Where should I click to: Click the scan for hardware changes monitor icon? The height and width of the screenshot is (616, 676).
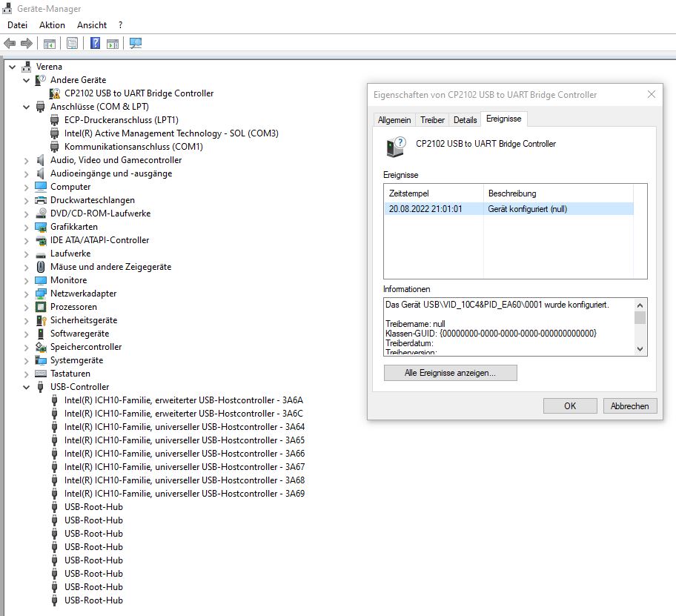pyautogui.click(x=136, y=44)
